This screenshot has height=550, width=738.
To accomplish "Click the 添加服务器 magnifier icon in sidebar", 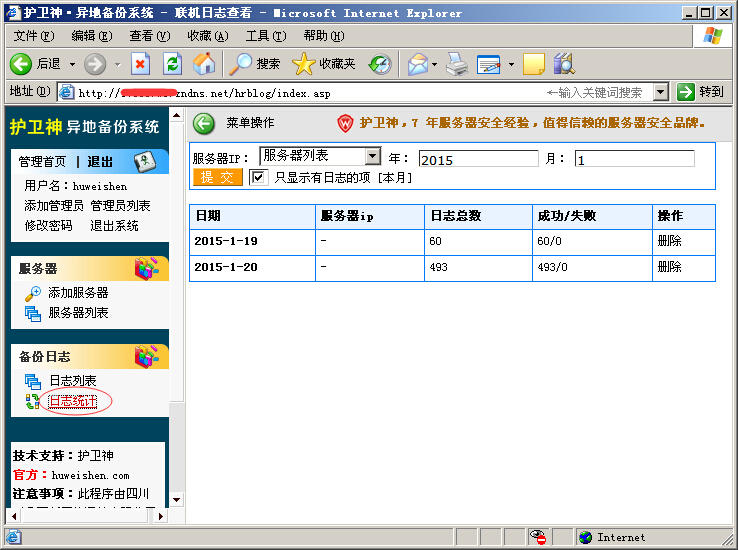I will (x=32, y=293).
